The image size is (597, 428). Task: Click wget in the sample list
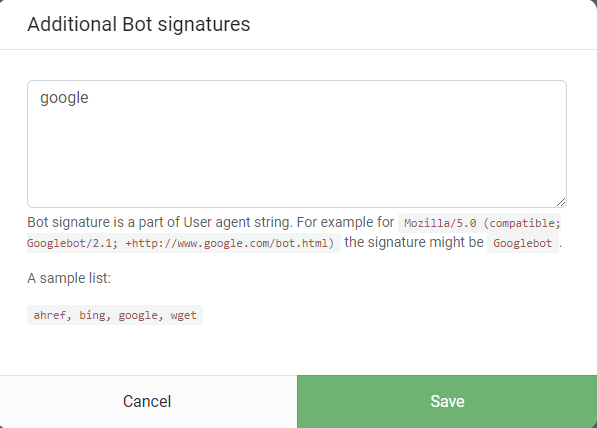point(184,315)
